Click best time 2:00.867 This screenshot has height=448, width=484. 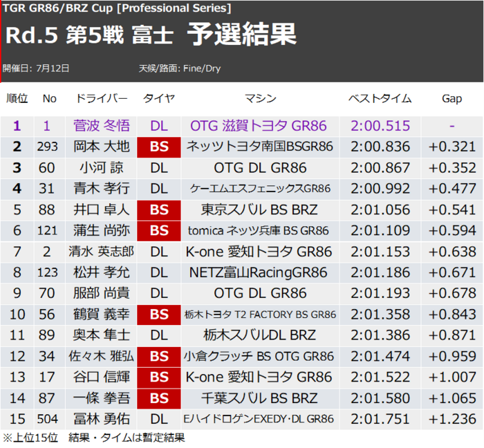click(x=380, y=168)
